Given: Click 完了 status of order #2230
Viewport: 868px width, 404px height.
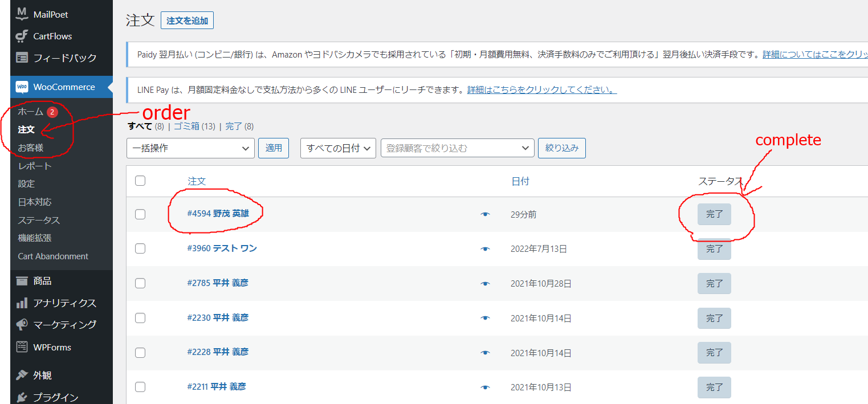Looking at the screenshot, I should coord(714,319).
